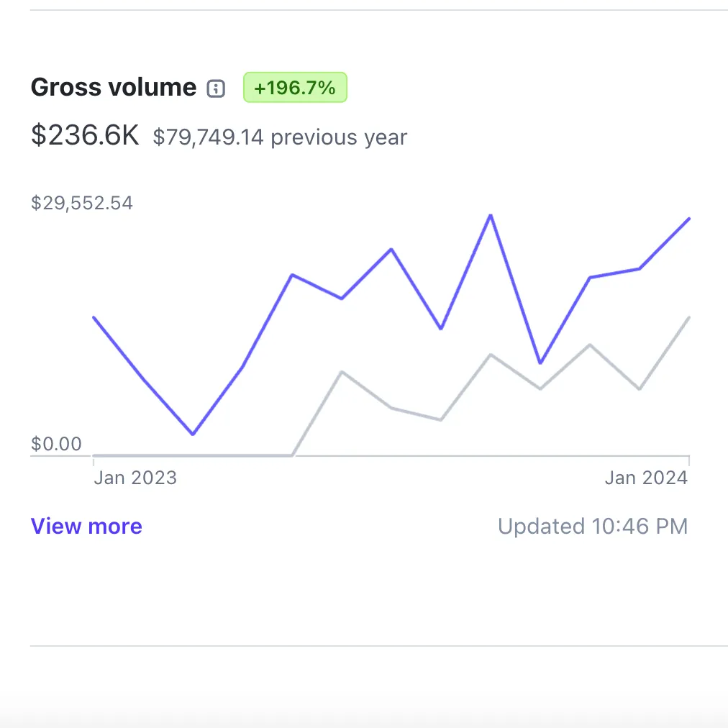
Task: Click the highest peak of the purple line
Action: (491, 215)
